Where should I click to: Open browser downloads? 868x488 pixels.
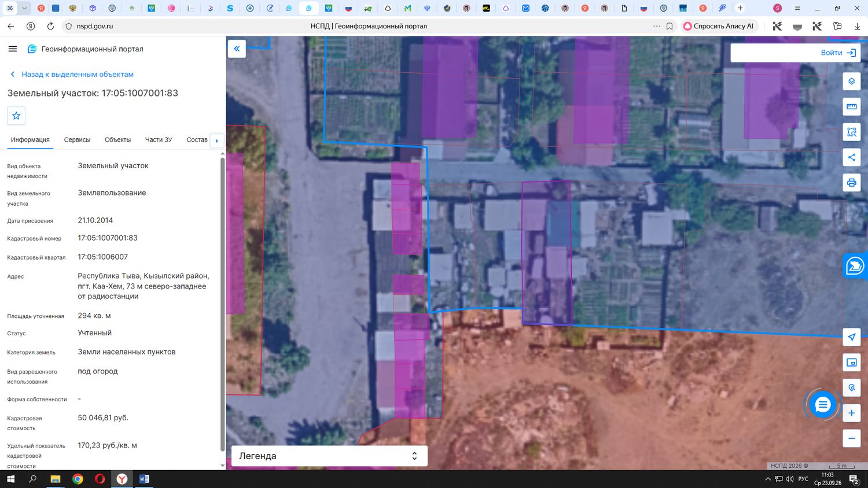click(x=857, y=26)
